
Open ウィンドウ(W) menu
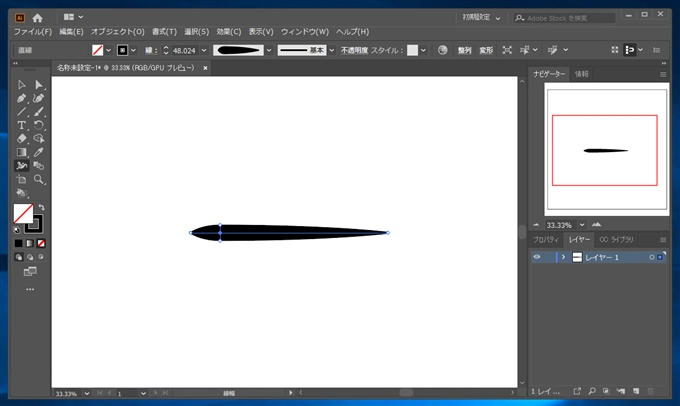pyautogui.click(x=304, y=32)
